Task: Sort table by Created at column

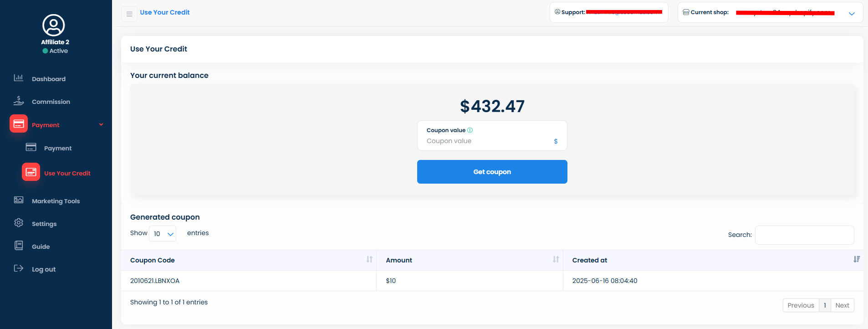Action: 857,260
